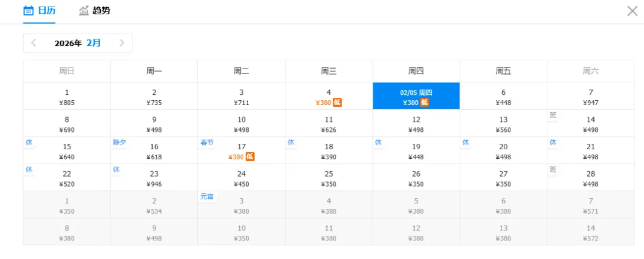
Task: Click the 元宵 festival tag
Action: 206,196
